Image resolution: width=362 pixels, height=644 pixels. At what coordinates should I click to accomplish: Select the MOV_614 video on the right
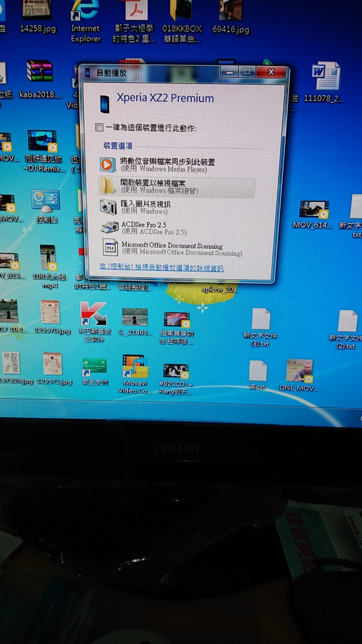[313, 214]
